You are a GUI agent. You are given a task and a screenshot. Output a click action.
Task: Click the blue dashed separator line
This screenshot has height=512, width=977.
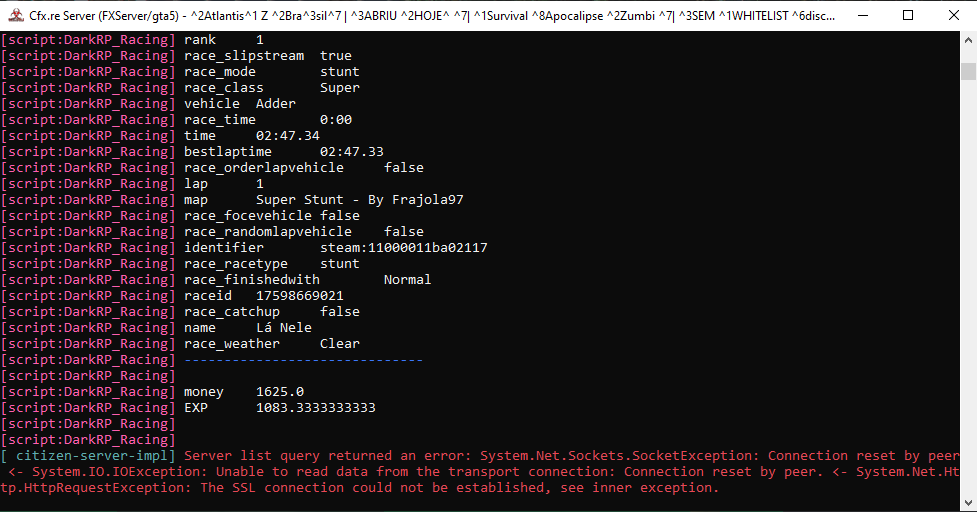[x=303, y=359]
